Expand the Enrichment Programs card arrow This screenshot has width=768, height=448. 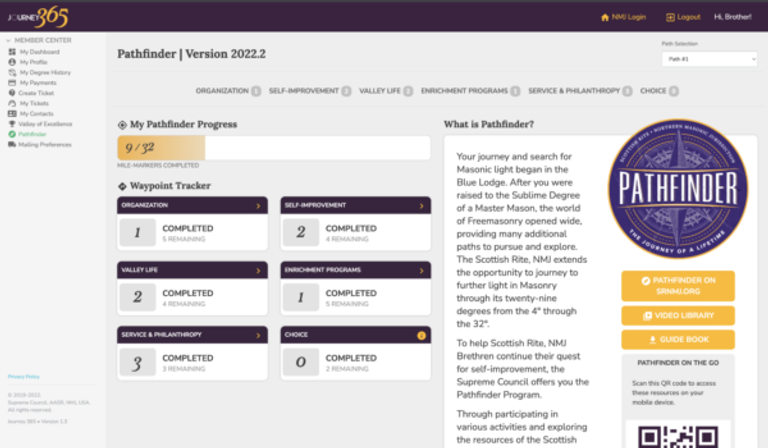pos(421,271)
